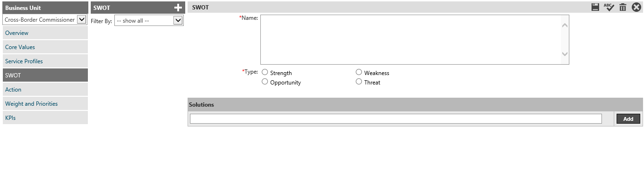The width and height of the screenshot is (644, 185).
Task: Close the SWOT form with X icon
Action: 636,7
